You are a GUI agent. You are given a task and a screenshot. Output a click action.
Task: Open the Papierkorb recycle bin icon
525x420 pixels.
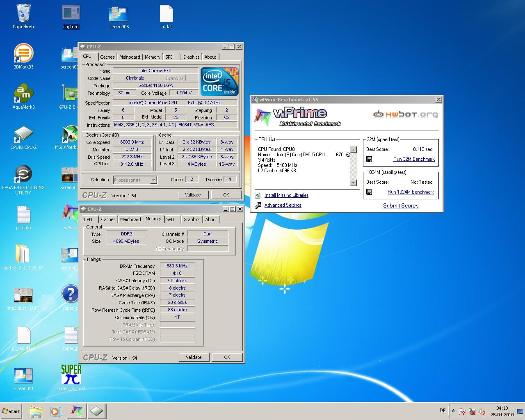(x=23, y=16)
